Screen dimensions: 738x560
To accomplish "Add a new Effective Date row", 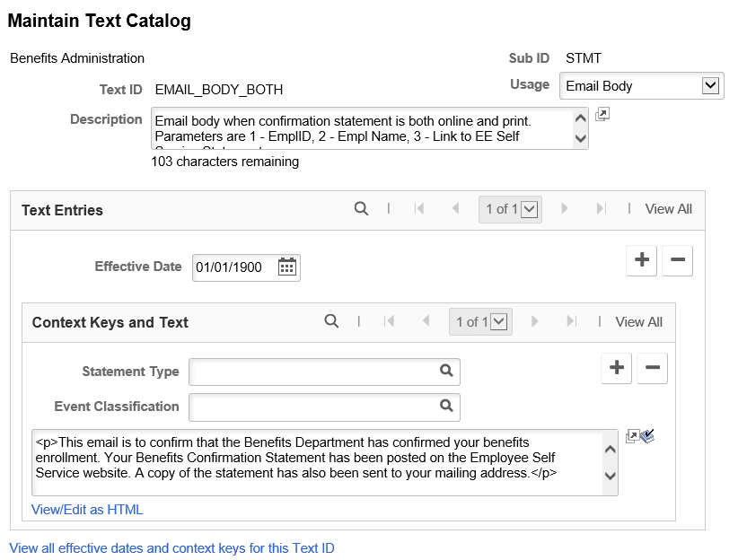I will click(x=642, y=260).
